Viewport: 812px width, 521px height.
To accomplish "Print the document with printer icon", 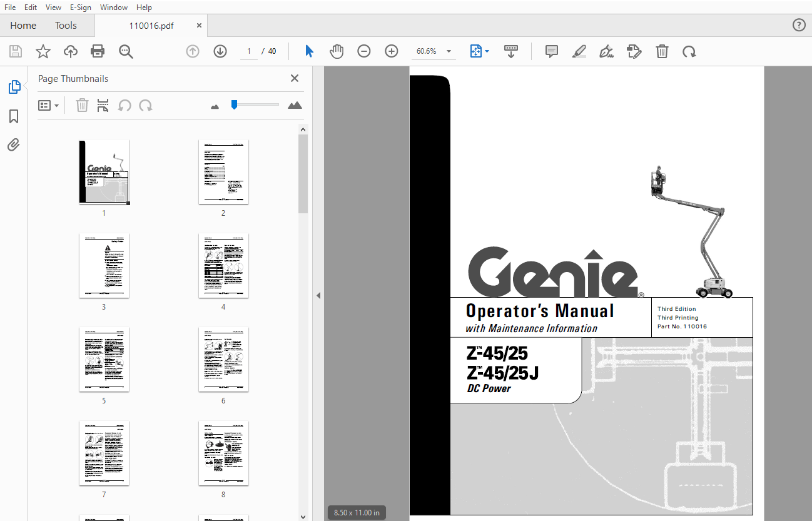I will (x=98, y=51).
